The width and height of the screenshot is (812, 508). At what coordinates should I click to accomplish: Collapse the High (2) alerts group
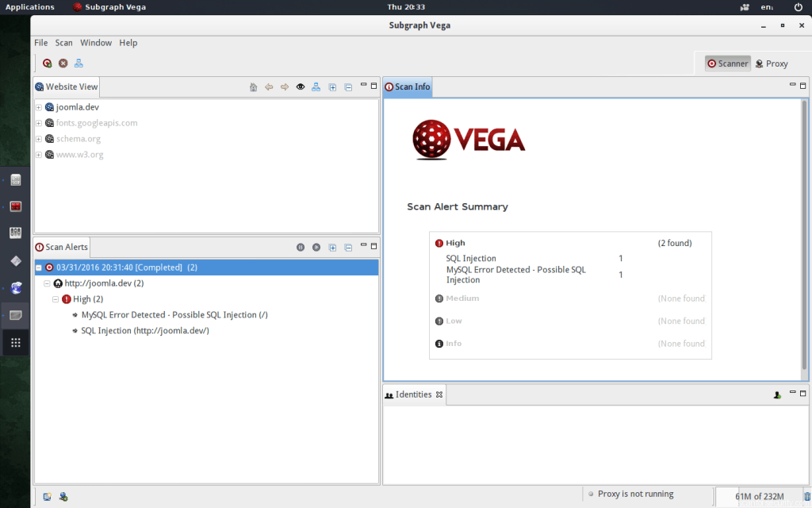tap(54, 298)
